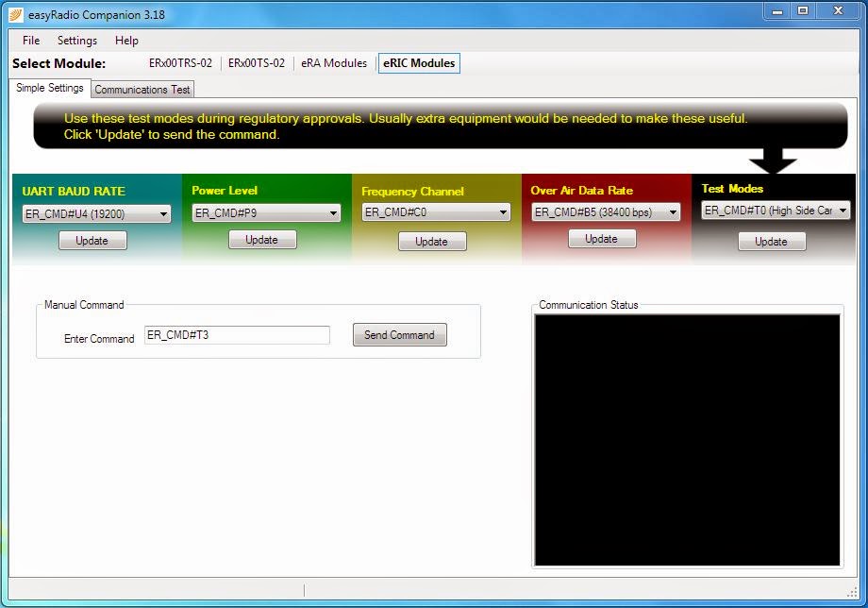Open the Help menu
The height and width of the screenshot is (608, 868).
(x=126, y=41)
